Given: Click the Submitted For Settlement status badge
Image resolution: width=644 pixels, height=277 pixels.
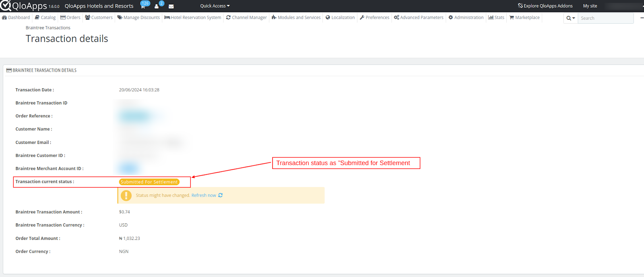Looking at the screenshot, I should click(x=149, y=182).
